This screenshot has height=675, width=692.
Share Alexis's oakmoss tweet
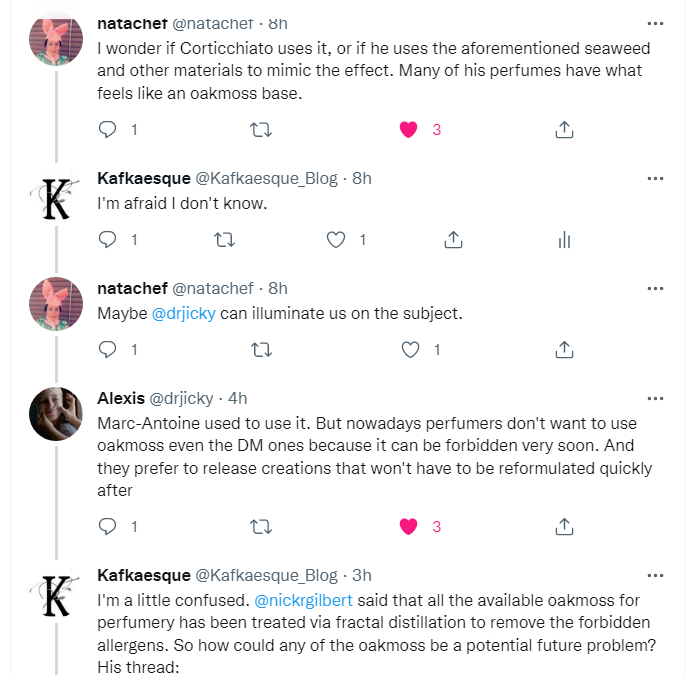tap(563, 526)
